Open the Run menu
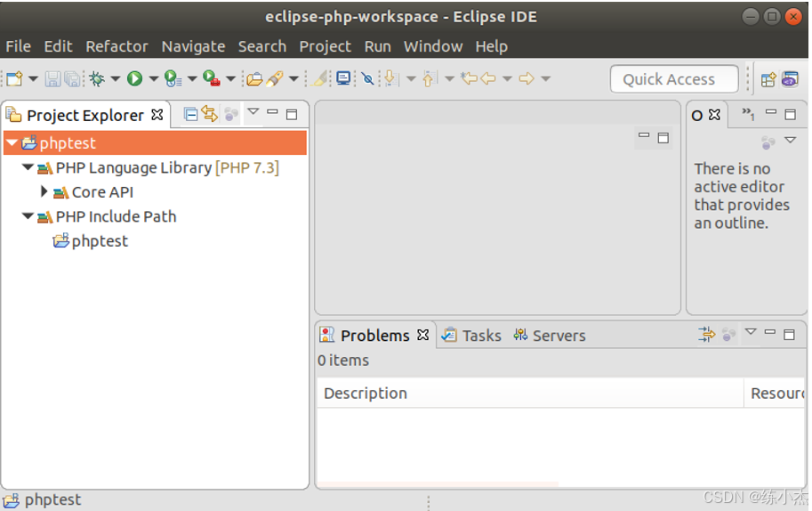 click(377, 46)
